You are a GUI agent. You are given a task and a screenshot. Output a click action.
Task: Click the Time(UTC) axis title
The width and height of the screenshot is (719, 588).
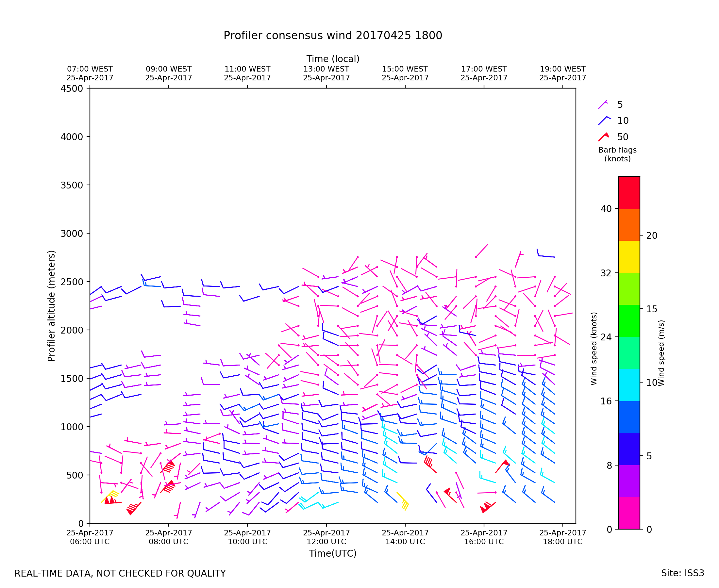(x=332, y=553)
